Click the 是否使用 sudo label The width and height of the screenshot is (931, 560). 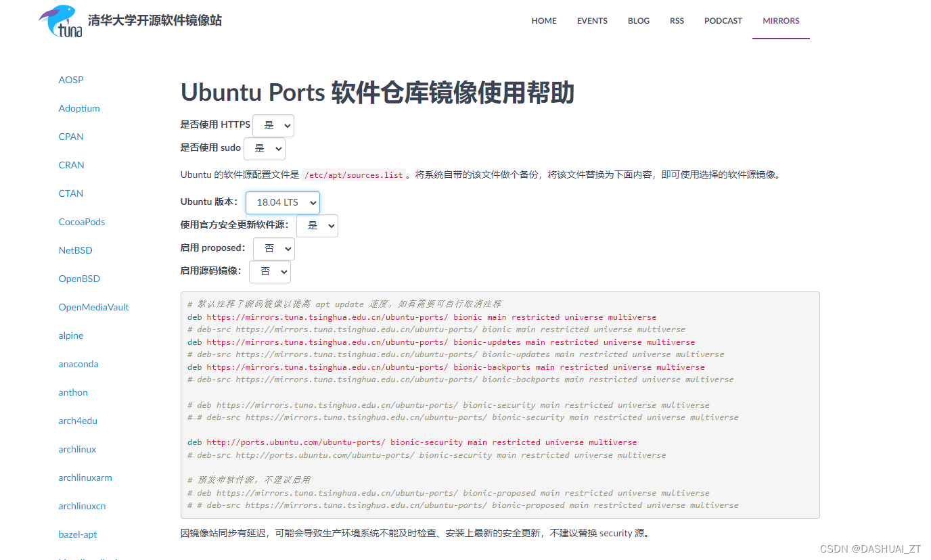pyautogui.click(x=210, y=148)
